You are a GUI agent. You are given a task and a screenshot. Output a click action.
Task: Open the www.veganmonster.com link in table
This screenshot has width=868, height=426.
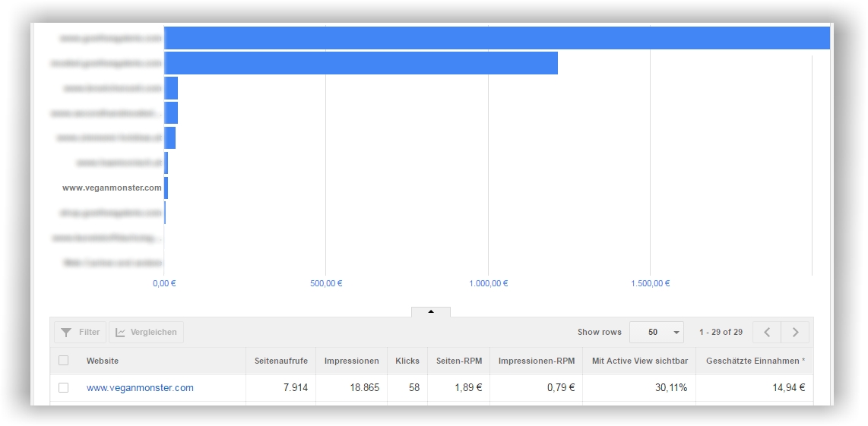tap(140, 388)
